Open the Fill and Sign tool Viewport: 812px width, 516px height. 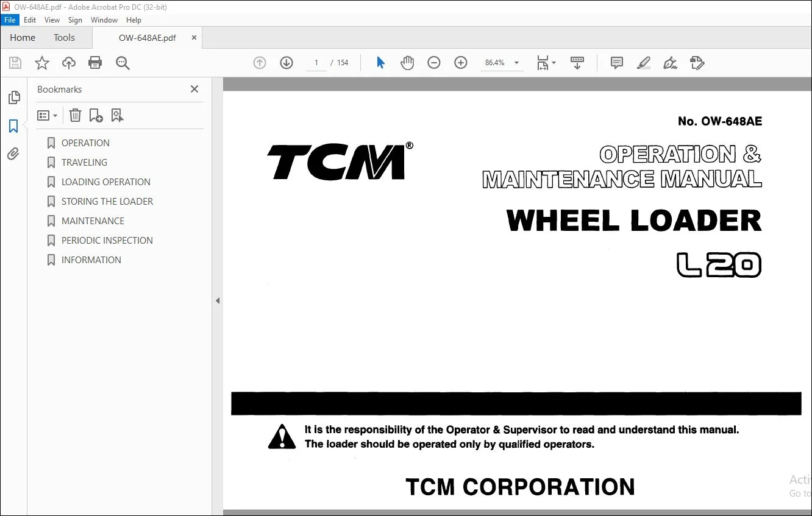click(x=671, y=63)
